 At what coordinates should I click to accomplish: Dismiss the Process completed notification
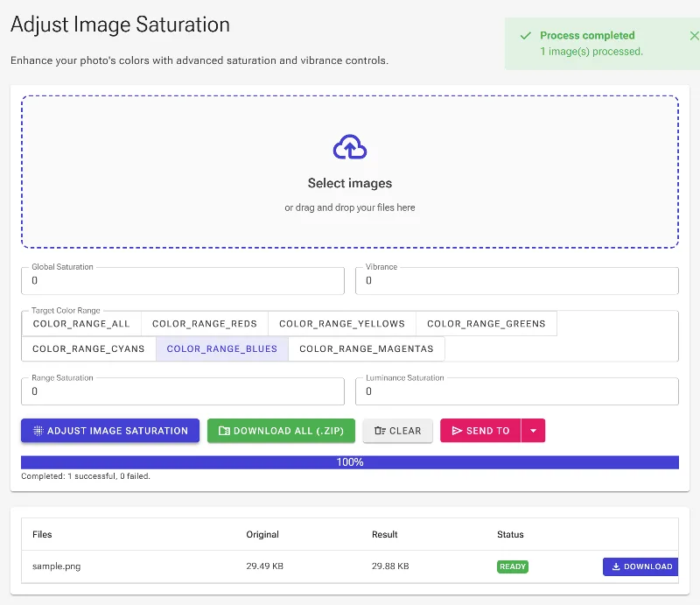point(694,36)
